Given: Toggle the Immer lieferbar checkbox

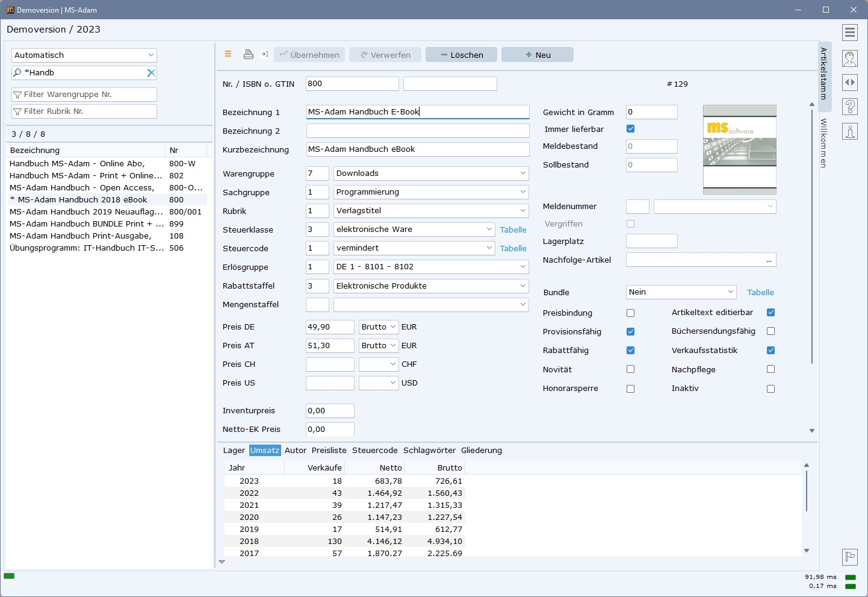Looking at the screenshot, I should click(x=630, y=129).
